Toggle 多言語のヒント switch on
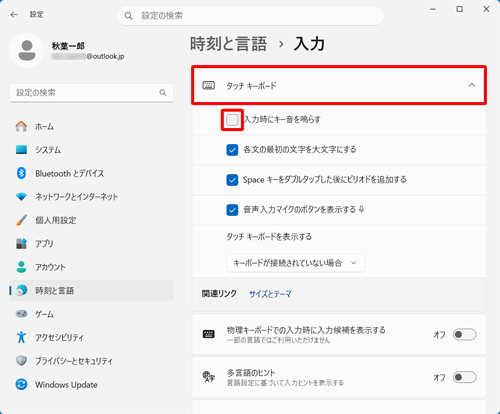 point(464,377)
